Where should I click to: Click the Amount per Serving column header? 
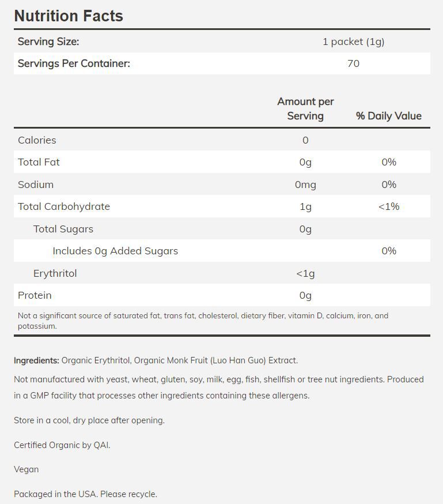pyautogui.click(x=305, y=108)
